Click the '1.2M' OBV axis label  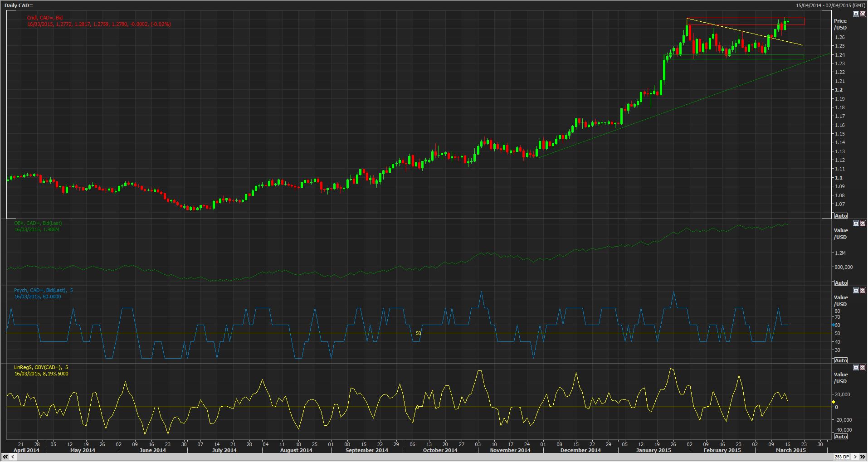point(840,253)
